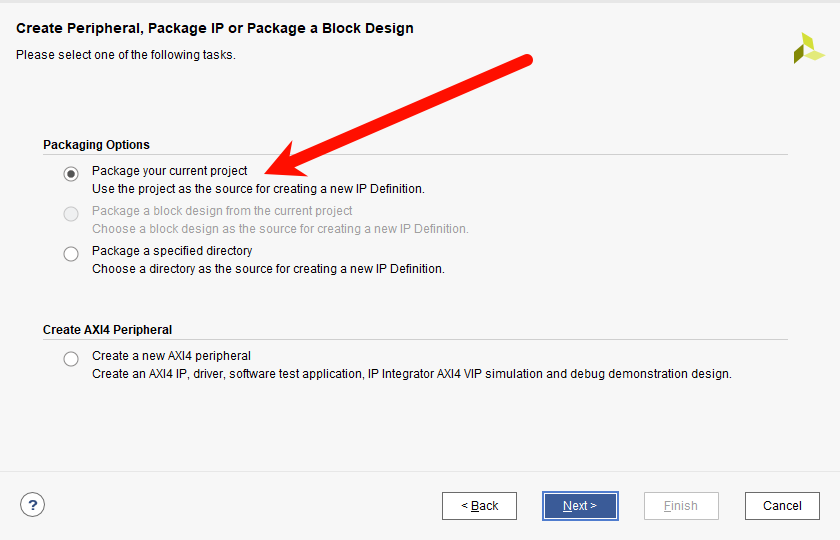Click the Create AXI4 Peripheral section heading
Screen dimensions: 840x540
tap(107, 329)
